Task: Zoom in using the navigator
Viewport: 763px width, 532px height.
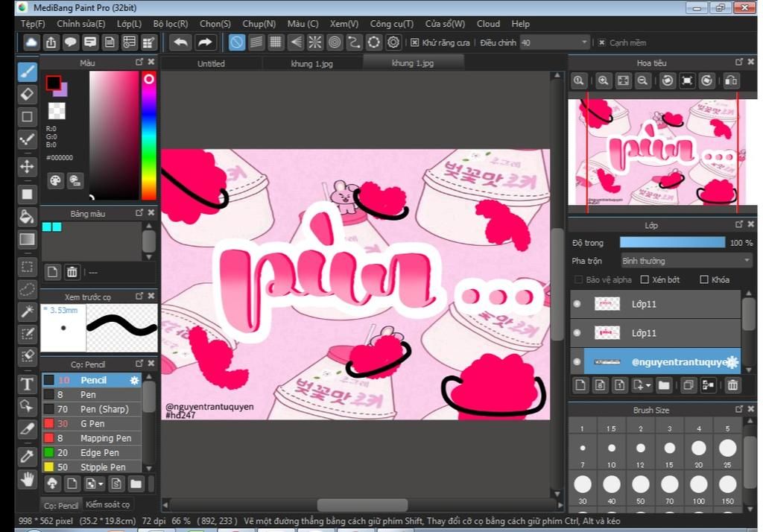Action: coord(603,80)
